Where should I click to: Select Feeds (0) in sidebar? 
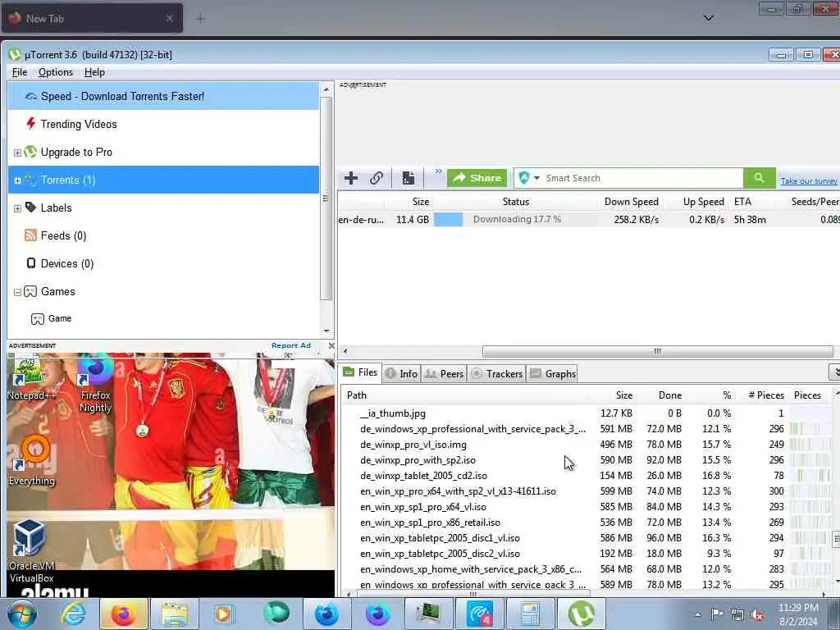click(63, 235)
